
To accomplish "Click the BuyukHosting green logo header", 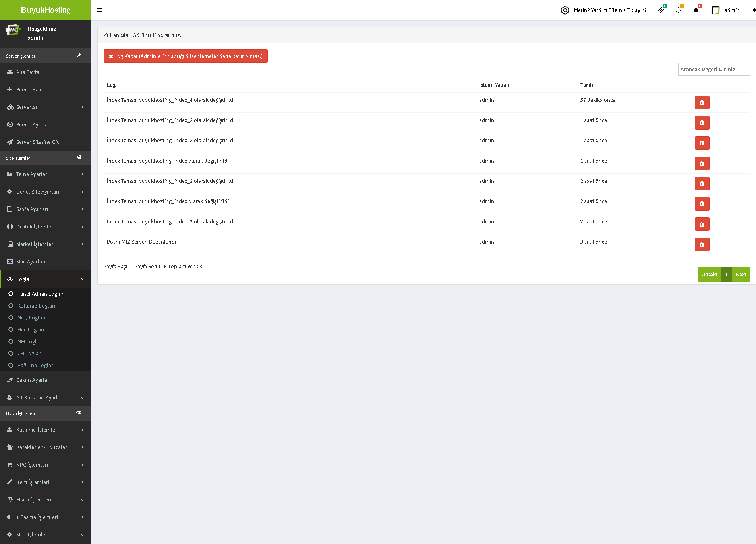I will click(46, 10).
